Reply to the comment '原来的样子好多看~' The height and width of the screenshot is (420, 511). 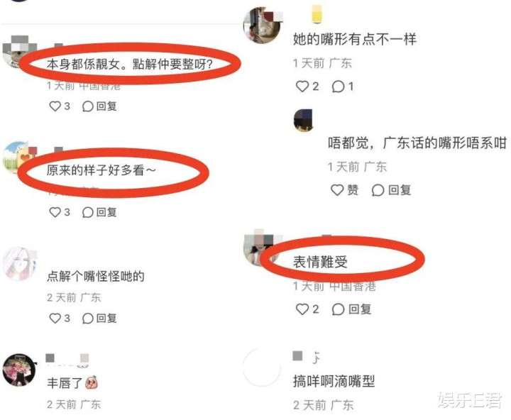pos(99,212)
